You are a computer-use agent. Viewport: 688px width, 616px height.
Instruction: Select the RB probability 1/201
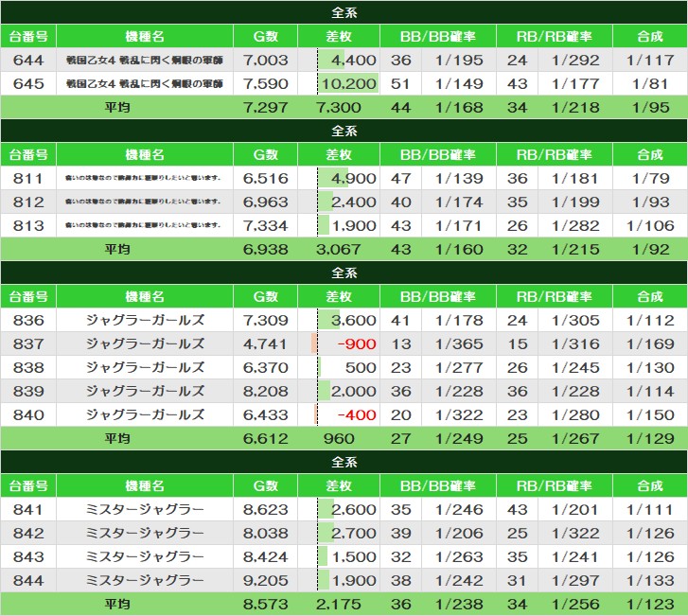pyautogui.click(x=575, y=510)
